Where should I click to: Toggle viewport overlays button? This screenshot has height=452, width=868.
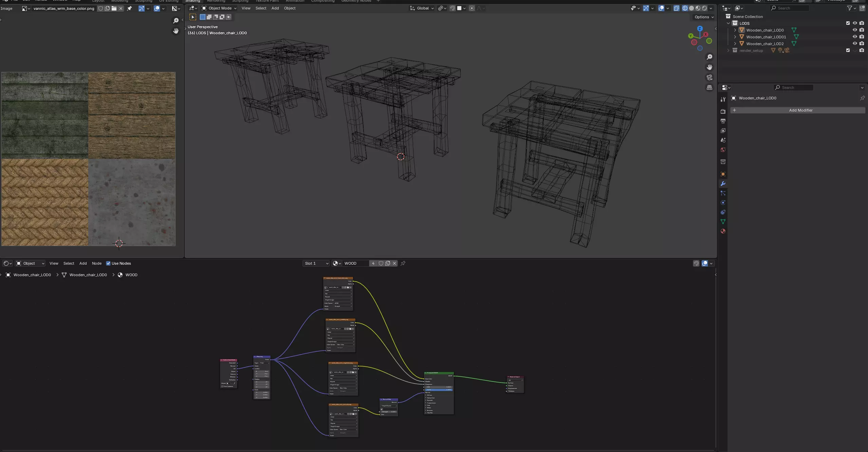[661, 8]
